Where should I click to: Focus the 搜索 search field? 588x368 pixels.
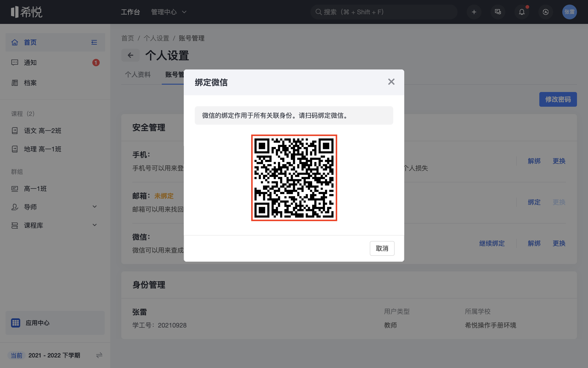click(x=384, y=12)
